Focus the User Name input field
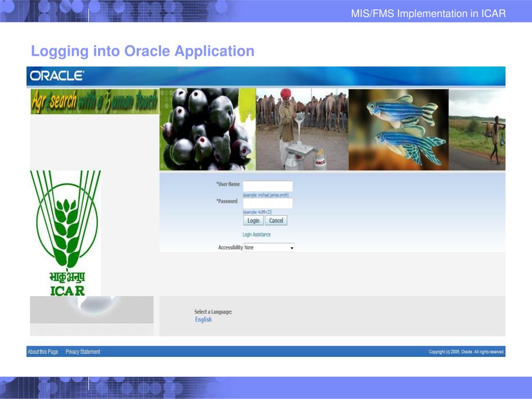The image size is (532, 399). pyautogui.click(x=268, y=186)
